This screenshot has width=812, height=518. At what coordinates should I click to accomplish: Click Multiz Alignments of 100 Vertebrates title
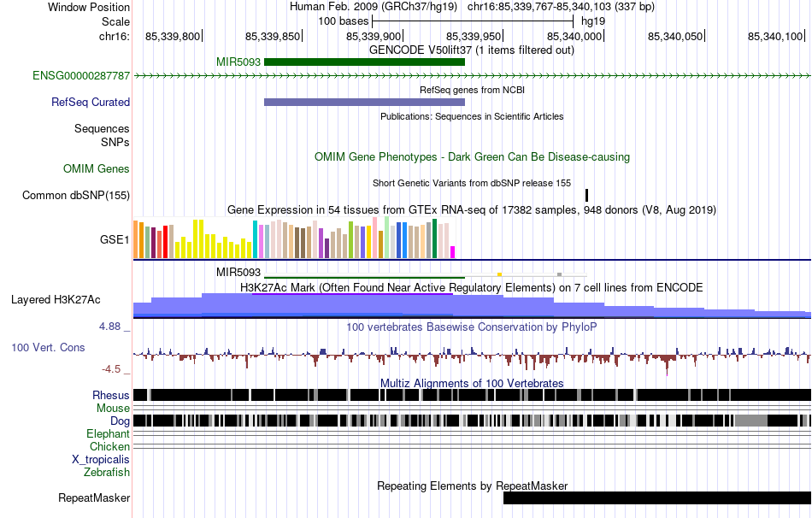coord(472,383)
